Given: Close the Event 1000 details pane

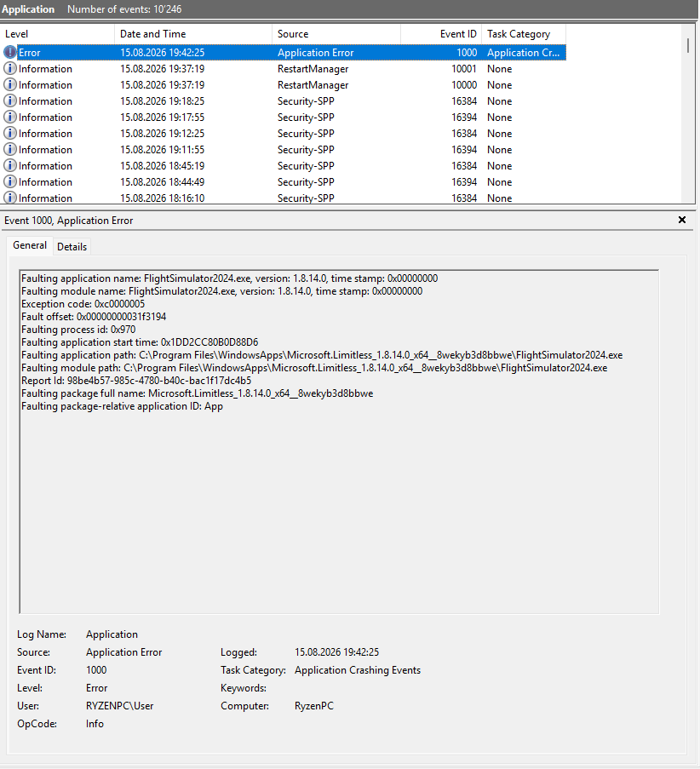Looking at the screenshot, I should point(682,220).
